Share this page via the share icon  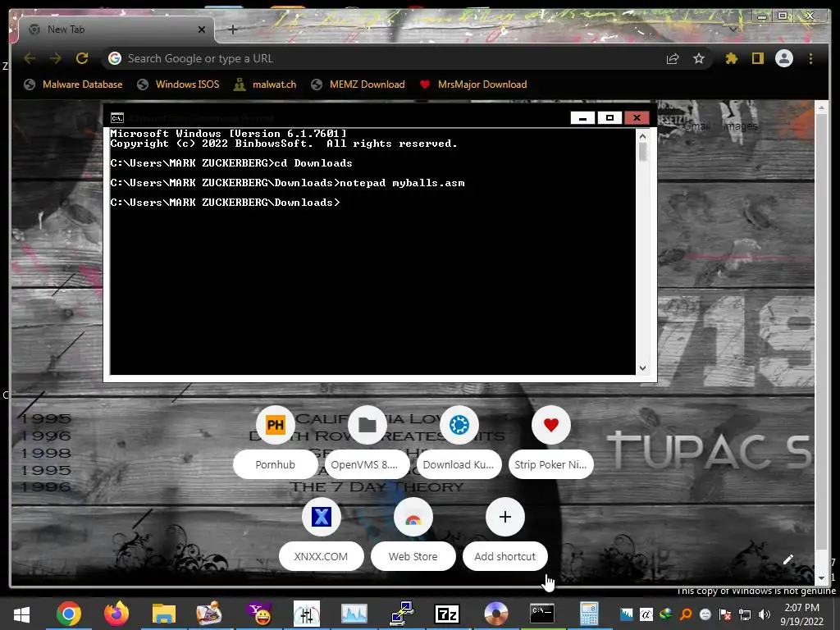(x=673, y=58)
